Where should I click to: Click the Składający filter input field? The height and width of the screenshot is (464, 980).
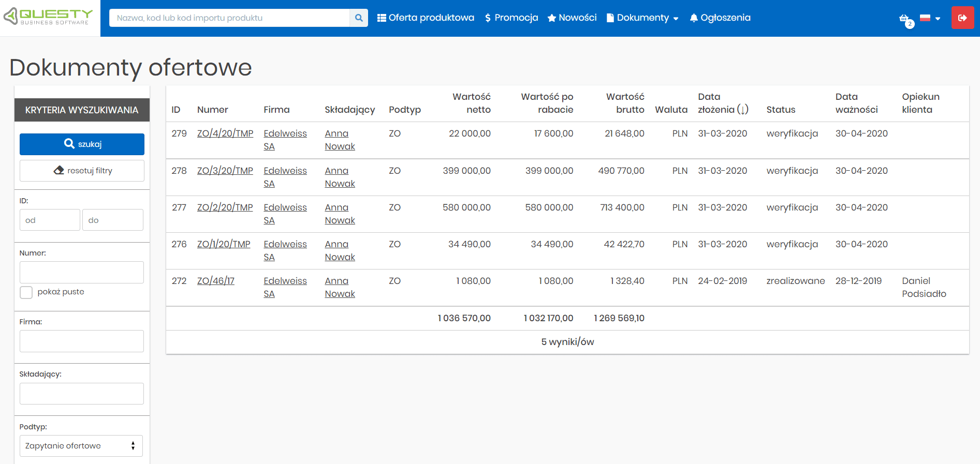click(x=82, y=394)
